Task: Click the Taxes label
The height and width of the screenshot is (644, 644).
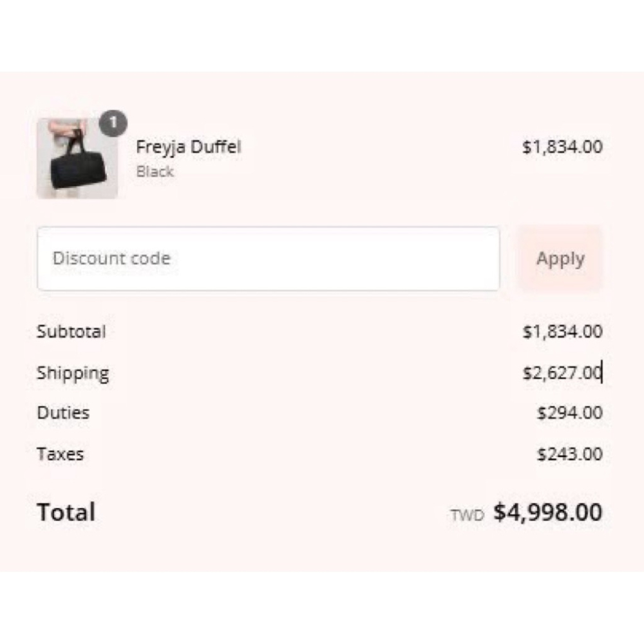Action: click(x=60, y=454)
